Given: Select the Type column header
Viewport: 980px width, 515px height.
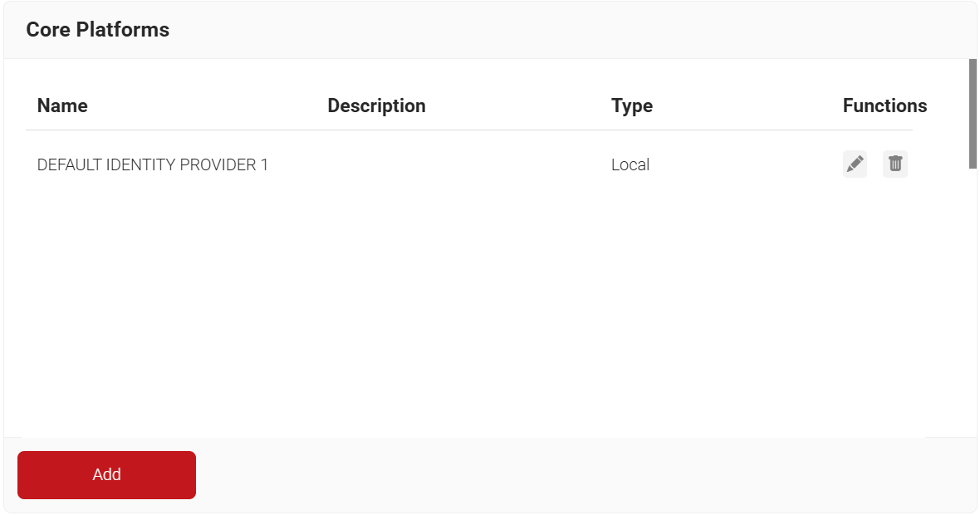Looking at the screenshot, I should [632, 106].
